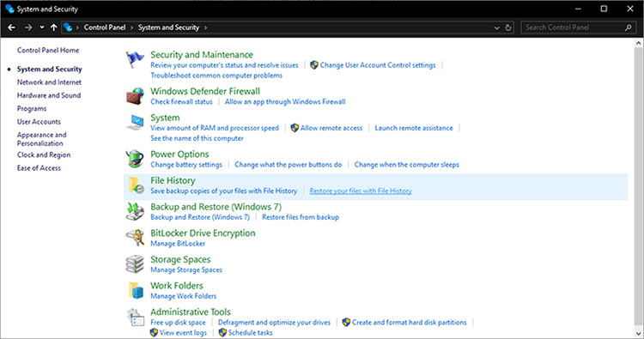644x339 pixels.
Task: Click Create and format hard disk partitions
Action: [x=409, y=323]
